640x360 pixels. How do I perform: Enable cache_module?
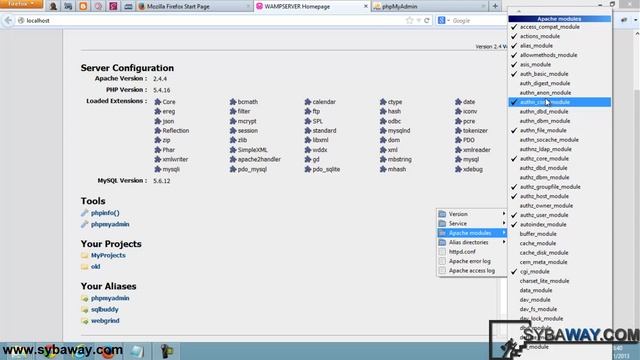[559, 243]
